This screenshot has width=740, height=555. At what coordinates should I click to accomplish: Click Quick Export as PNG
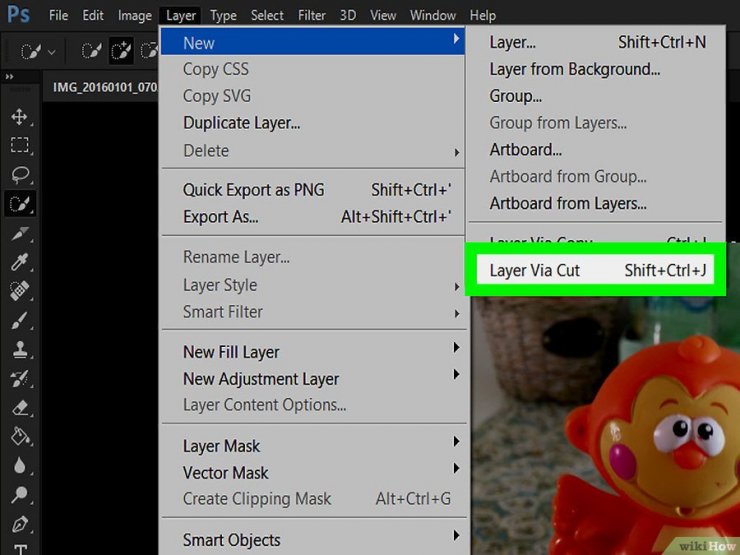[253, 190]
